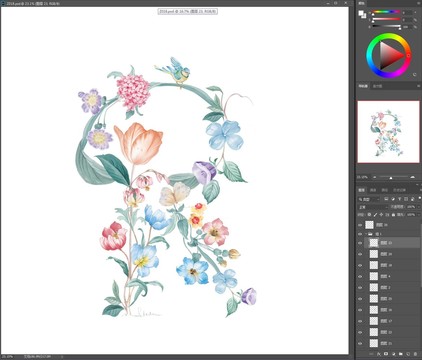Select the 导航器 Navigator tab
Viewport: 422px width, 360px height.
[x=363, y=86]
